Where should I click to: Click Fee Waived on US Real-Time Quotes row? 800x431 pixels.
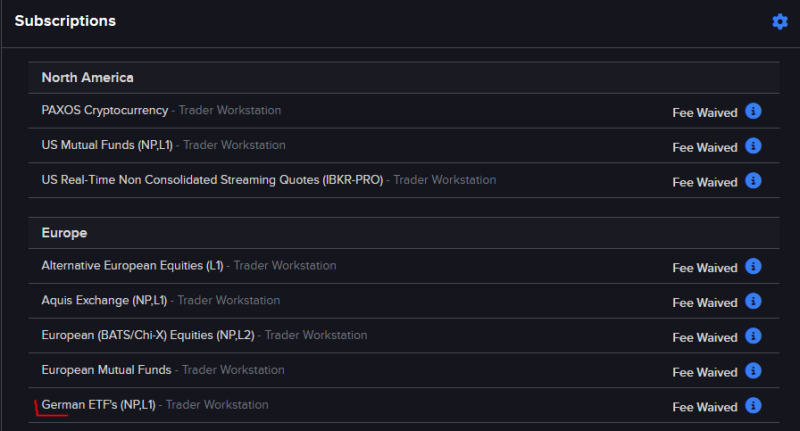click(705, 182)
